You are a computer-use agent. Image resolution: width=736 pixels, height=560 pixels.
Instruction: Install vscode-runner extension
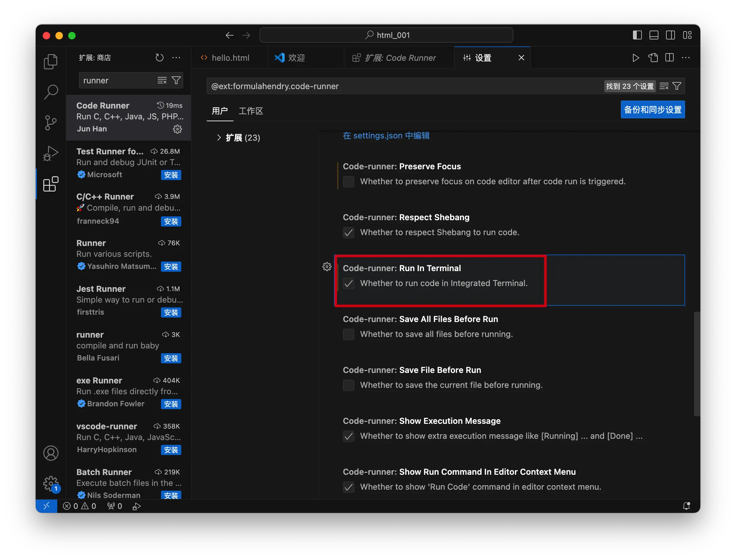point(171,450)
